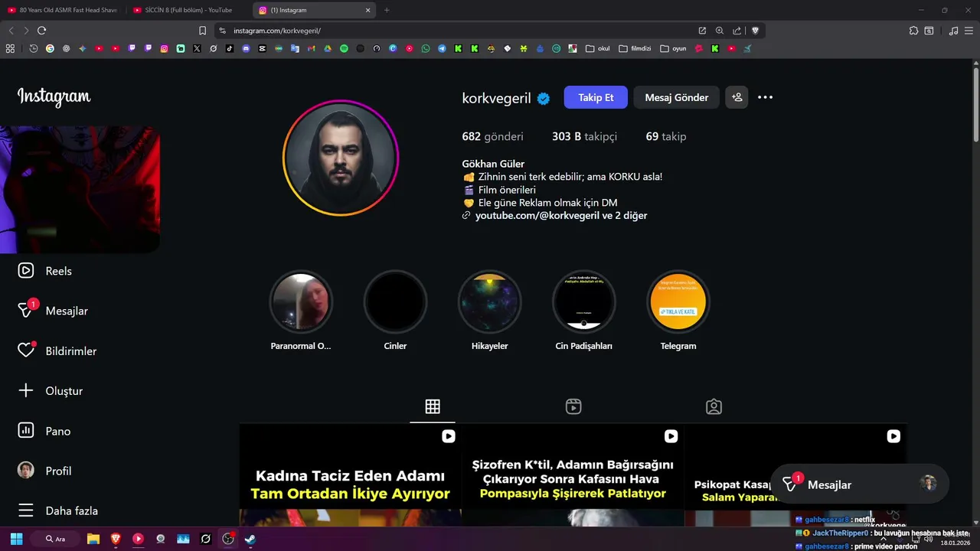Click the browser forward arrow
The image size is (980, 551).
(26, 31)
